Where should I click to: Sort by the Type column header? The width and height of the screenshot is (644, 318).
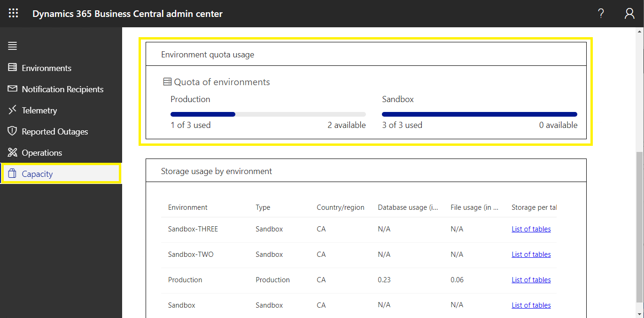(x=263, y=207)
